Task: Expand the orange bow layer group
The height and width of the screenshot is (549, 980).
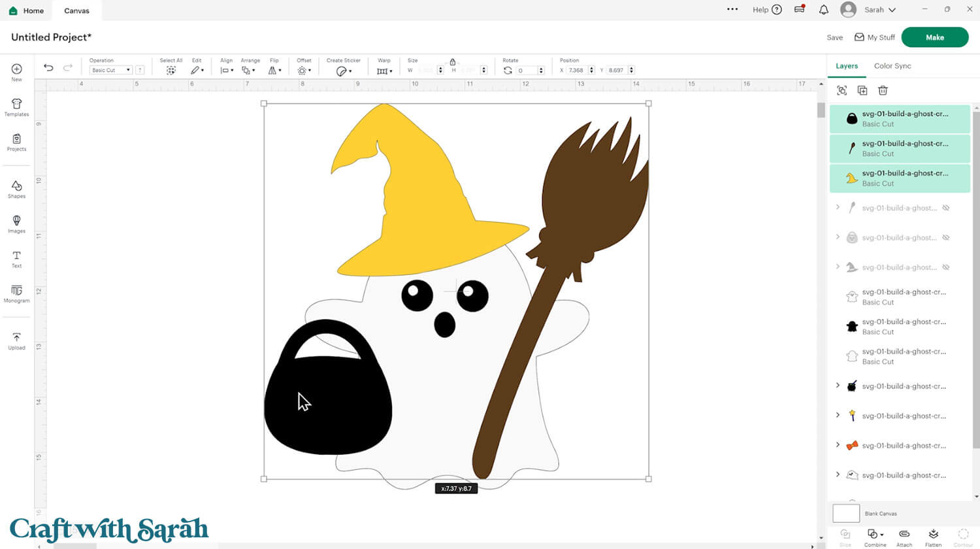Action: coord(838,445)
